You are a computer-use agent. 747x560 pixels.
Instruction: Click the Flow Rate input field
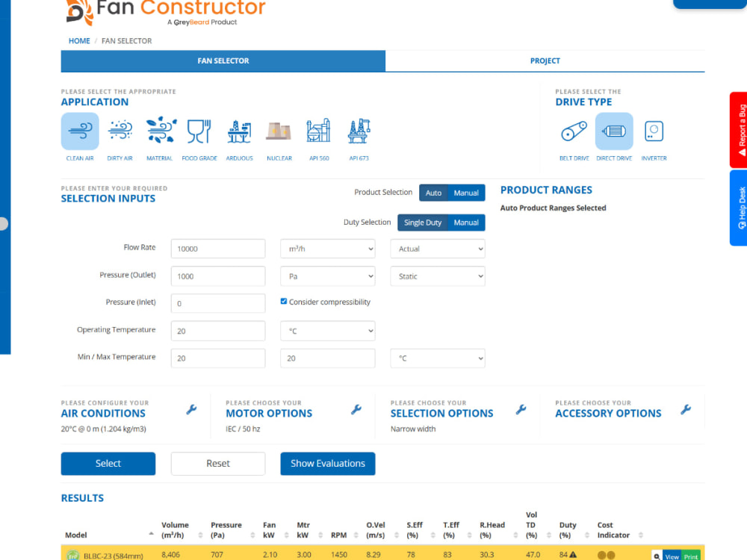coord(218,249)
